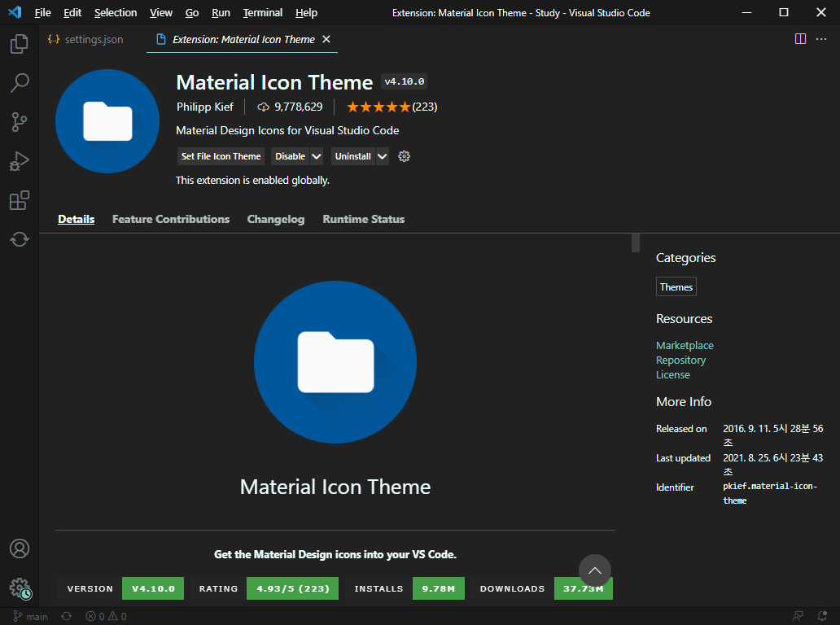The width and height of the screenshot is (840, 625).
Task: Switch to Feature Contributions tab
Action: pos(171,219)
